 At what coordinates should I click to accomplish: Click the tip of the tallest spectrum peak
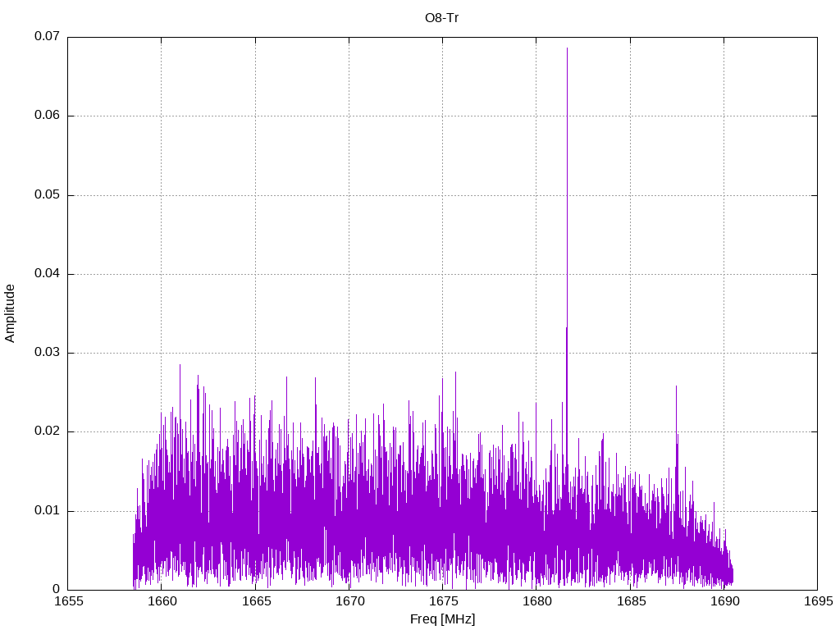pyautogui.click(x=567, y=48)
